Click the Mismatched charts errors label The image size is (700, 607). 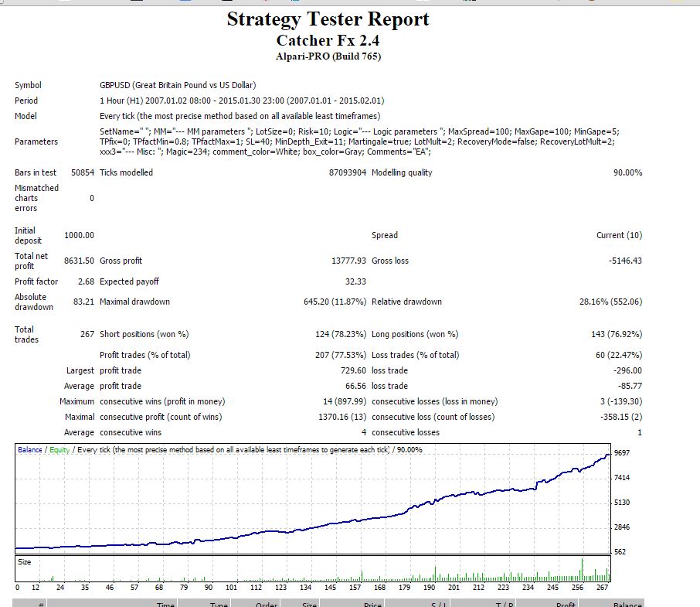[36, 198]
